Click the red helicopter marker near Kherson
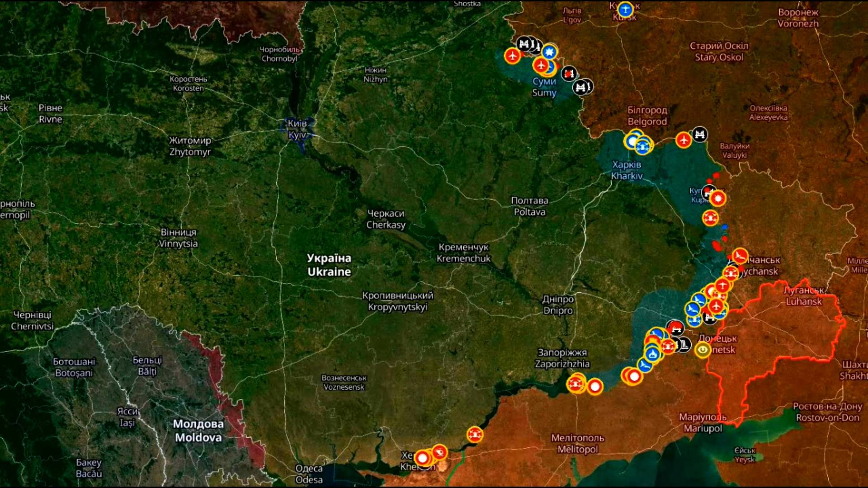 [439, 452]
